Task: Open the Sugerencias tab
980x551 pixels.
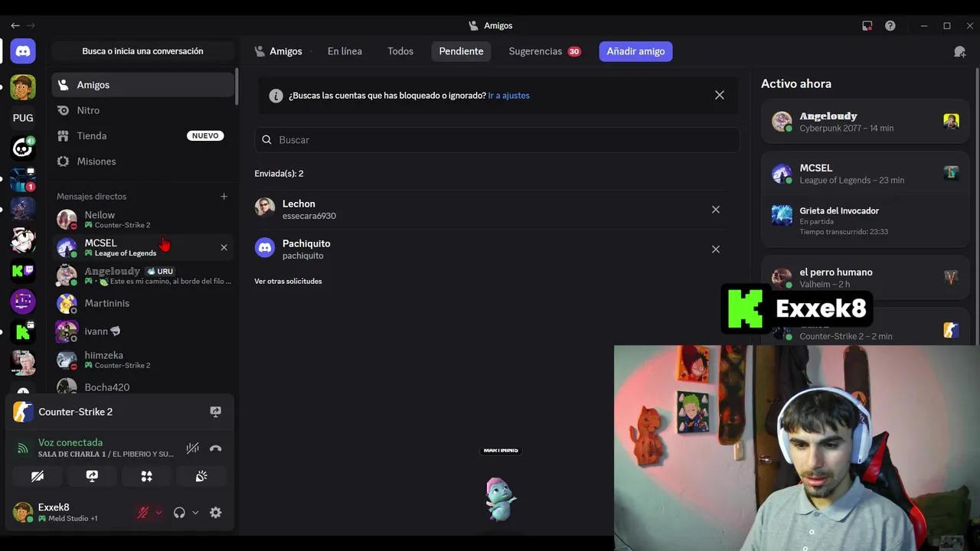Action: coord(544,51)
